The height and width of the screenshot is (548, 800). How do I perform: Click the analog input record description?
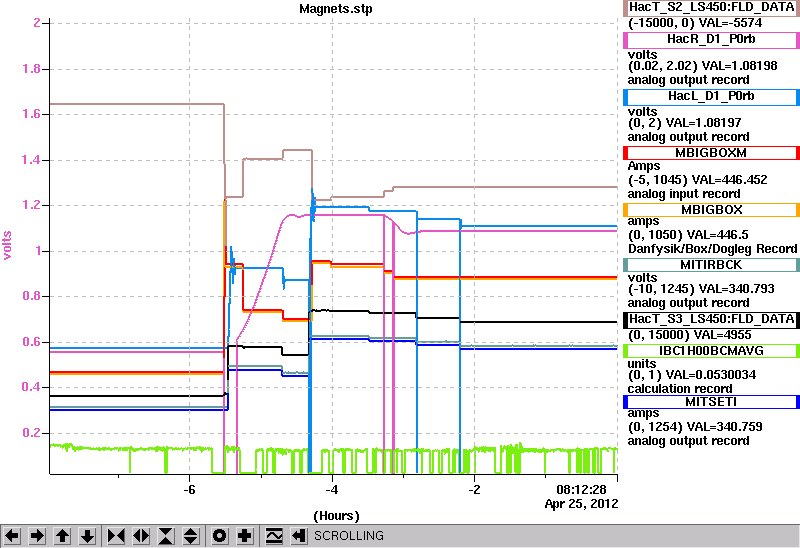coord(684,194)
